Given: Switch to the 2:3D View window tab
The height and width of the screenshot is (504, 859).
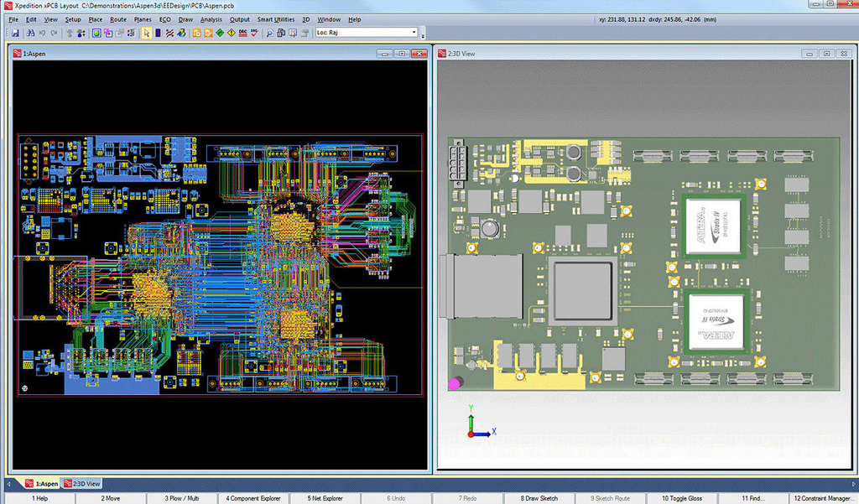Looking at the screenshot, I should (82, 484).
